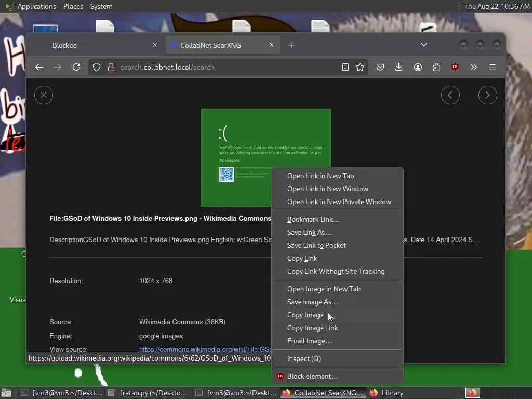
Task: Switch to retap.py editor in taskbar
Action: (148, 393)
